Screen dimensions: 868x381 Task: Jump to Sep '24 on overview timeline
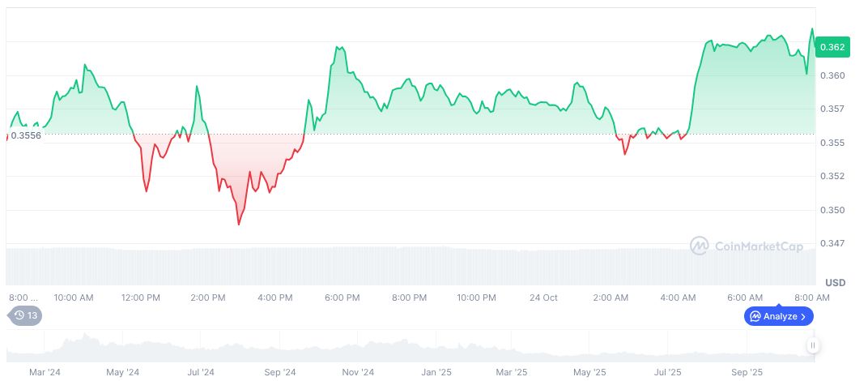point(279,372)
